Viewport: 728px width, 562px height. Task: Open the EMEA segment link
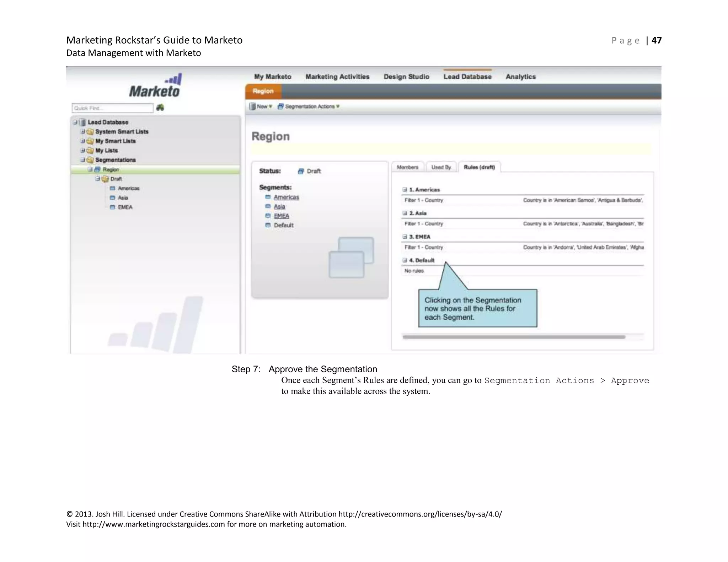pyautogui.click(x=282, y=216)
